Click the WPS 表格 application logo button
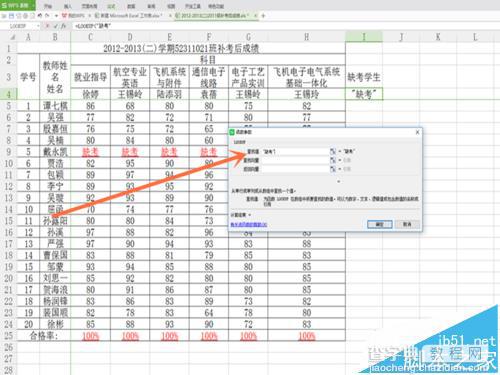This screenshot has height=375, width=500. coord(17,5)
